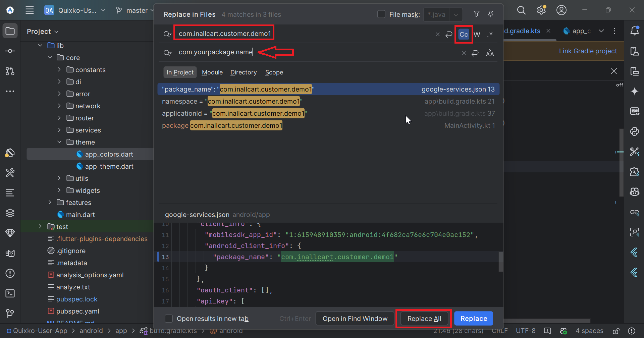Show hidden editor tabs dropdown

(x=601, y=31)
